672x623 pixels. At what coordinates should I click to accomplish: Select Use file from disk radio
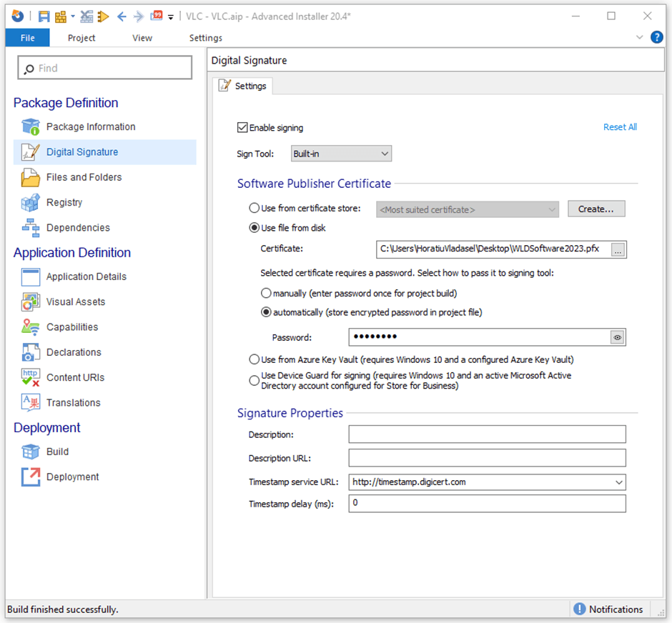tap(254, 228)
